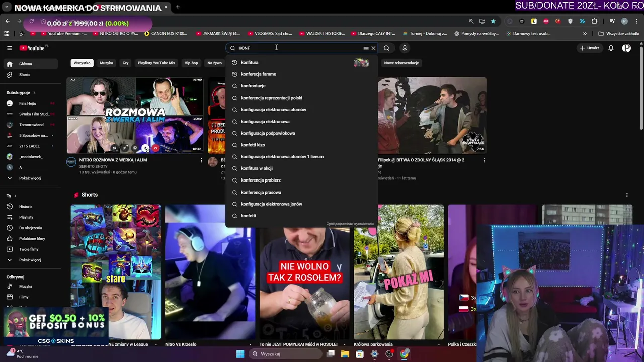Start voice search with microphone icon
This screenshot has width=644, height=362.
tap(405, 48)
